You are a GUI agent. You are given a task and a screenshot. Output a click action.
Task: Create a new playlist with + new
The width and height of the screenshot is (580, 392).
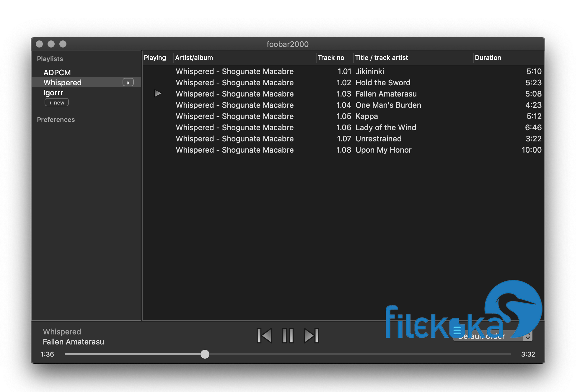[57, 102]
